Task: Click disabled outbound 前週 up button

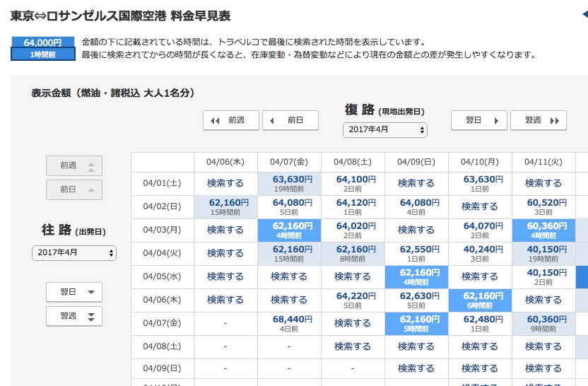Action: tap(74, 166)
